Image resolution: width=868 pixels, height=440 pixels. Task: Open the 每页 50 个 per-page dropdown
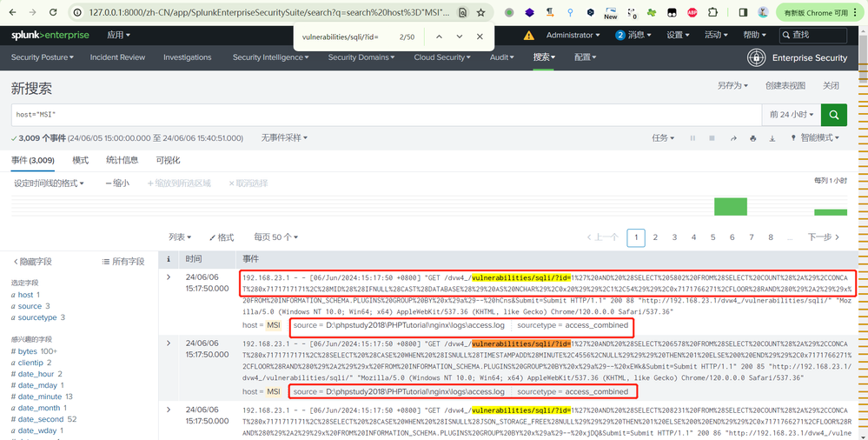pyautogui.click(x=275, y=237)
